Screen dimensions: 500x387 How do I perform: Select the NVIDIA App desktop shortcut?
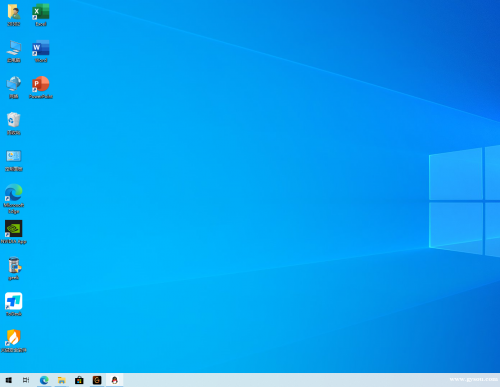click(14, 232)
